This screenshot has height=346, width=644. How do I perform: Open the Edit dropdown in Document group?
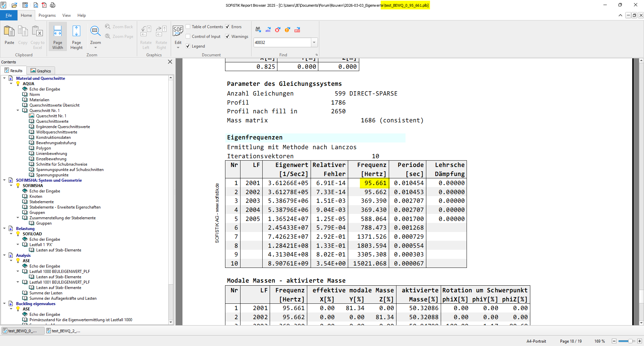[178, 48]
